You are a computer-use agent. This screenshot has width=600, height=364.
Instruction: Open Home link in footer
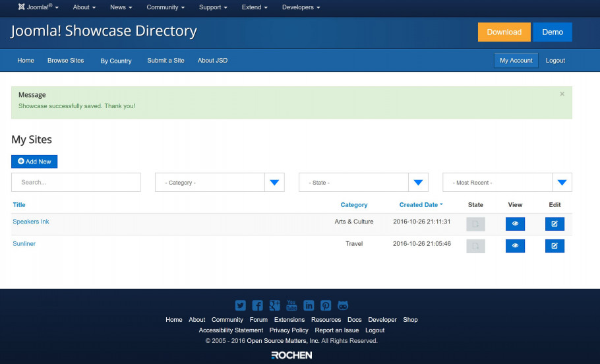click(173, 320)
